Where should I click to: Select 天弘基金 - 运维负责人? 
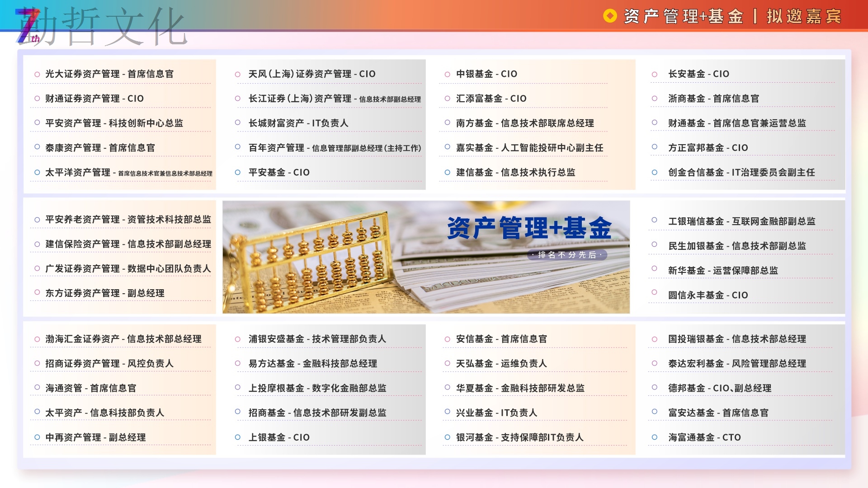pyautogui.click(x=501, y=364)
